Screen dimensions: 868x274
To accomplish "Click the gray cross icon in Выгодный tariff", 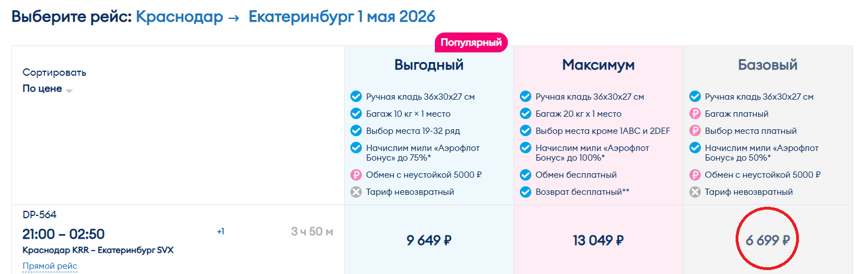I will 356,192.
